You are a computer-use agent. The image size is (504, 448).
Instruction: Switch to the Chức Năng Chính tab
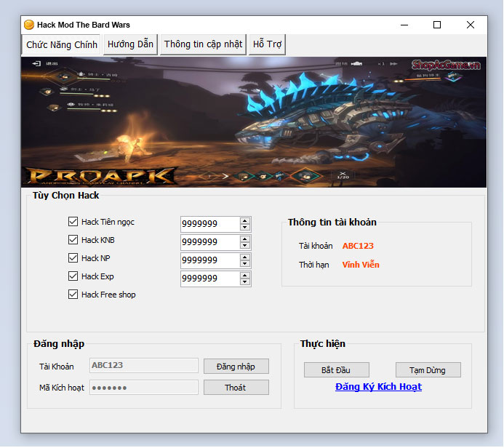pyautogui.click(x=61, y=44)
